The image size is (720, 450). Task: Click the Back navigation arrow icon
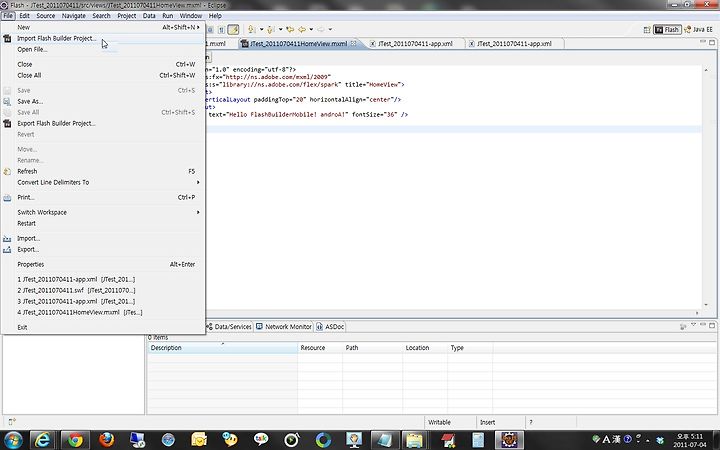302,29
